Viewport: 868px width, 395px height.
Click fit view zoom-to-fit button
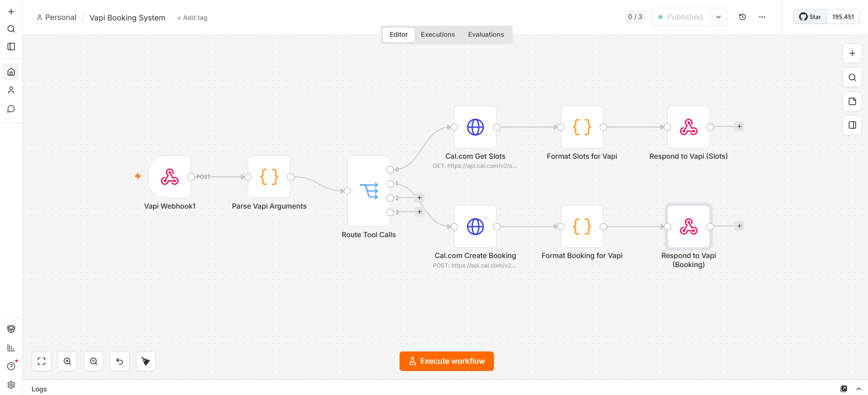click(42, 361)
